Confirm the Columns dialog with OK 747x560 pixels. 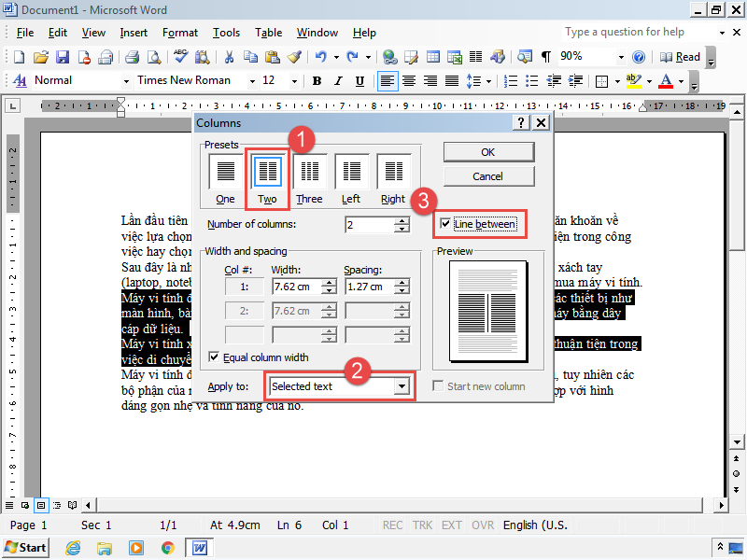point(488,152)
